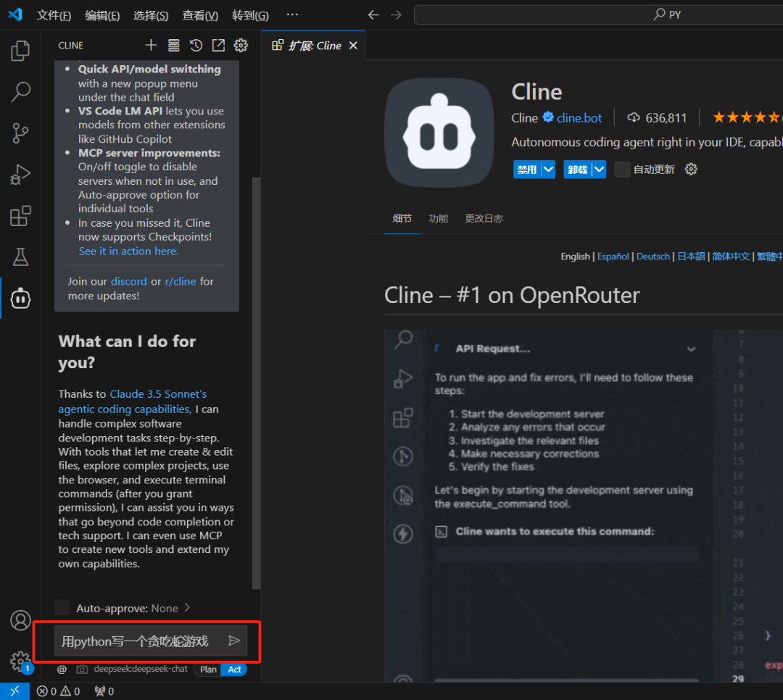Show more menus with the ellipsis

[292, 15]
